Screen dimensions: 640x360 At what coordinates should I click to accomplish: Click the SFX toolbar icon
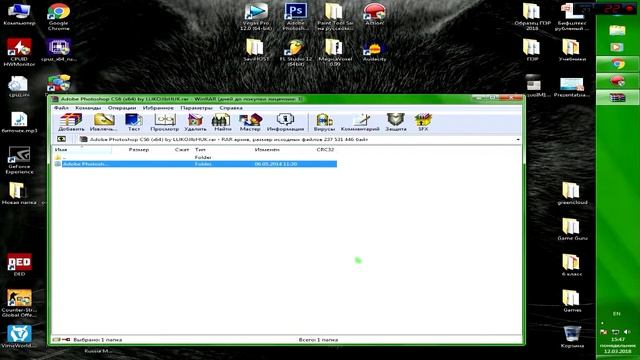(423, 122)
